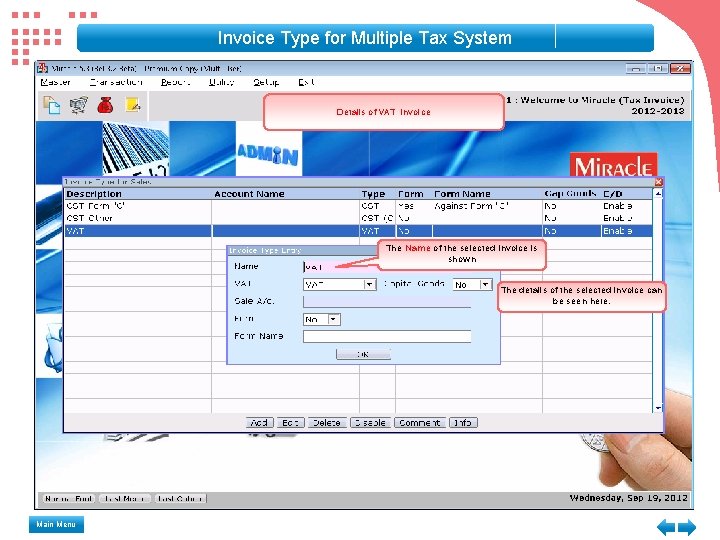Click the Name input field
Viewport: 720px width, 540px height.
coord(341,266)
